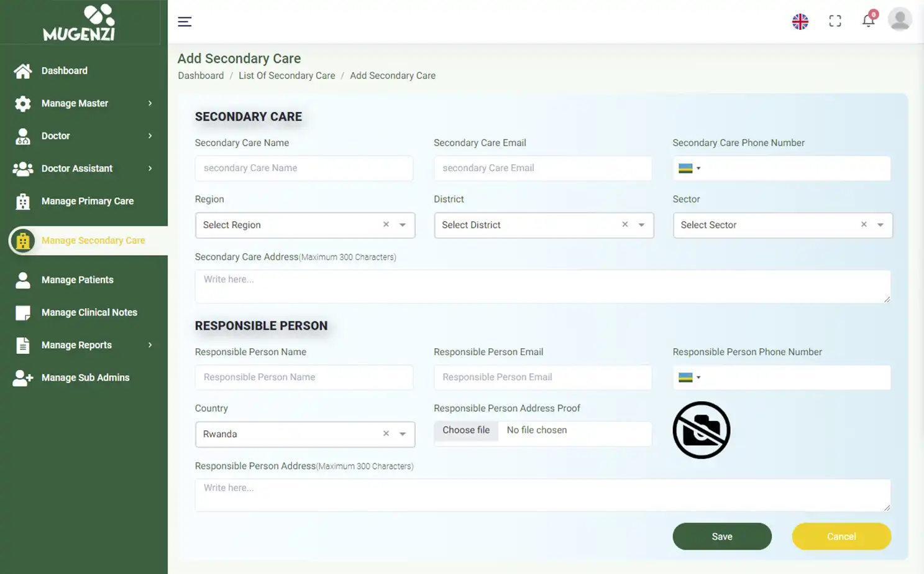The image size is (924, 574).
Task: Click the Manage Clinical Notes icon
Action: tap(23, 313)
